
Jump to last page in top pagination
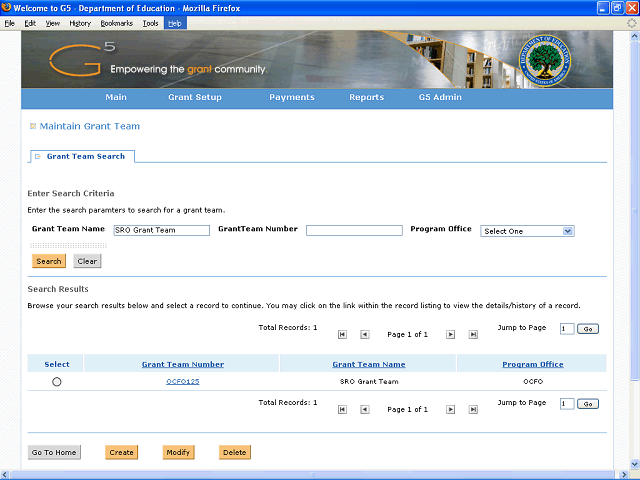point(473,335)
